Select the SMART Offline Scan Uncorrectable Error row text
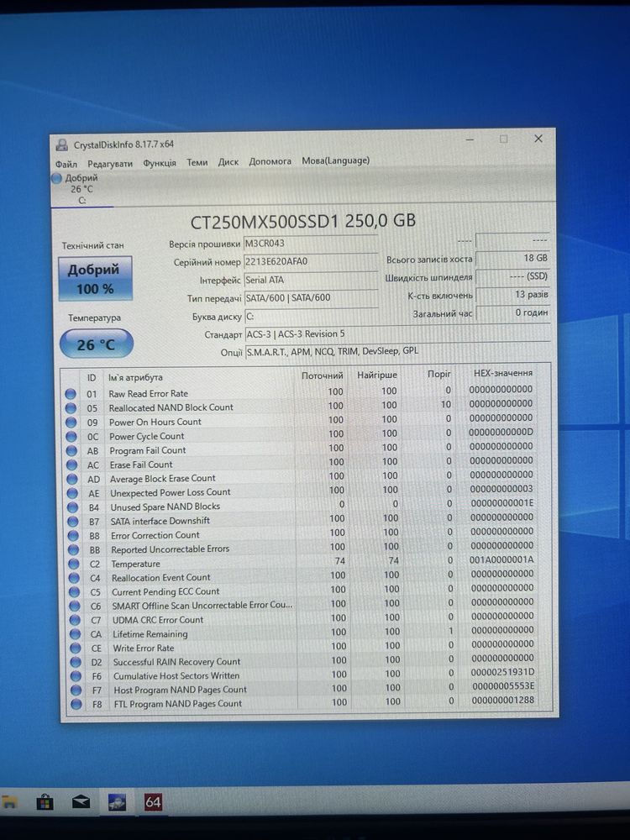This screenshot has height=840, width=630. click(202, 606)
